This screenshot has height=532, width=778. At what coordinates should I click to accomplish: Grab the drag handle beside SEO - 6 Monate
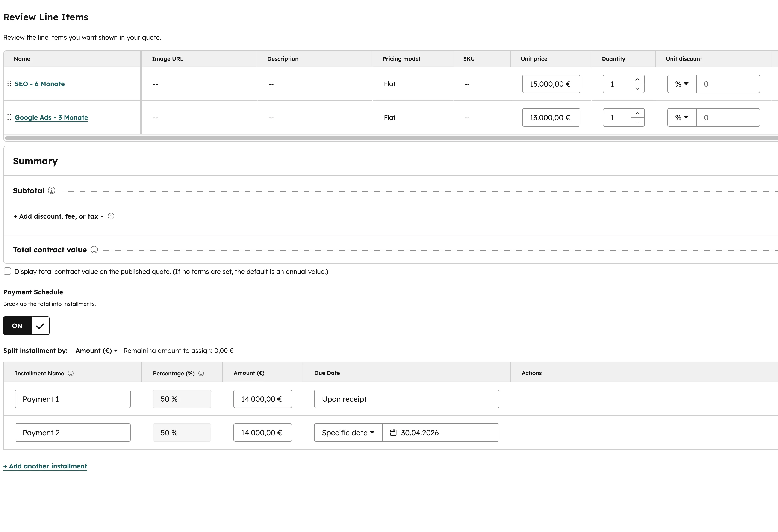[9, 84]
